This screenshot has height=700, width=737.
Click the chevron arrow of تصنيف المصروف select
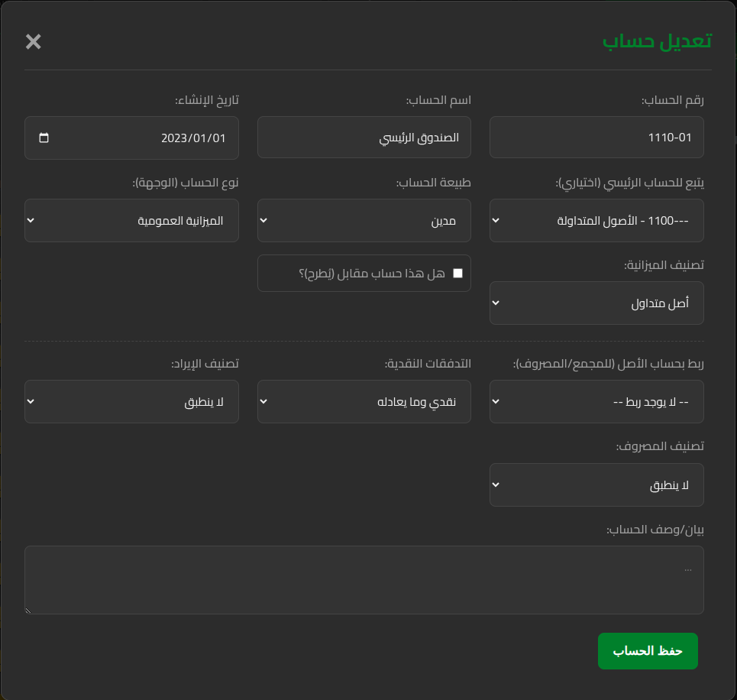tap(496, 485)
